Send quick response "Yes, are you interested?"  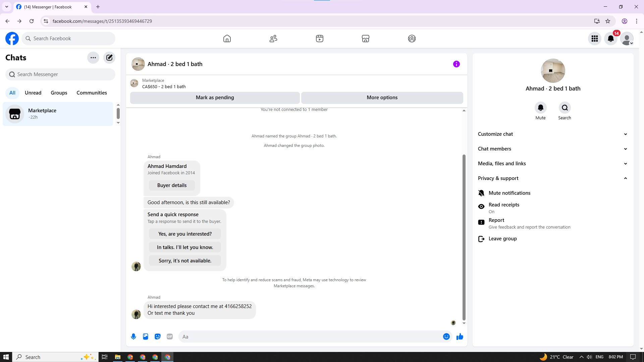(185, 234)
